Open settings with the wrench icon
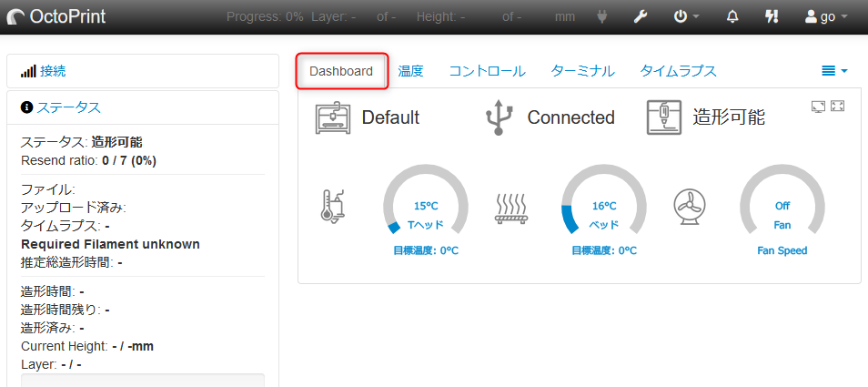 640,17
